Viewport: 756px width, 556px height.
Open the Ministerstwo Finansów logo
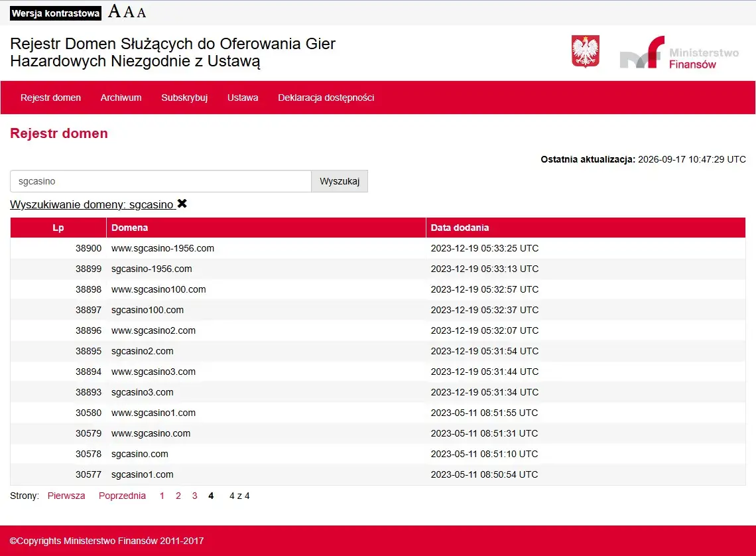[x=679, y=52]
